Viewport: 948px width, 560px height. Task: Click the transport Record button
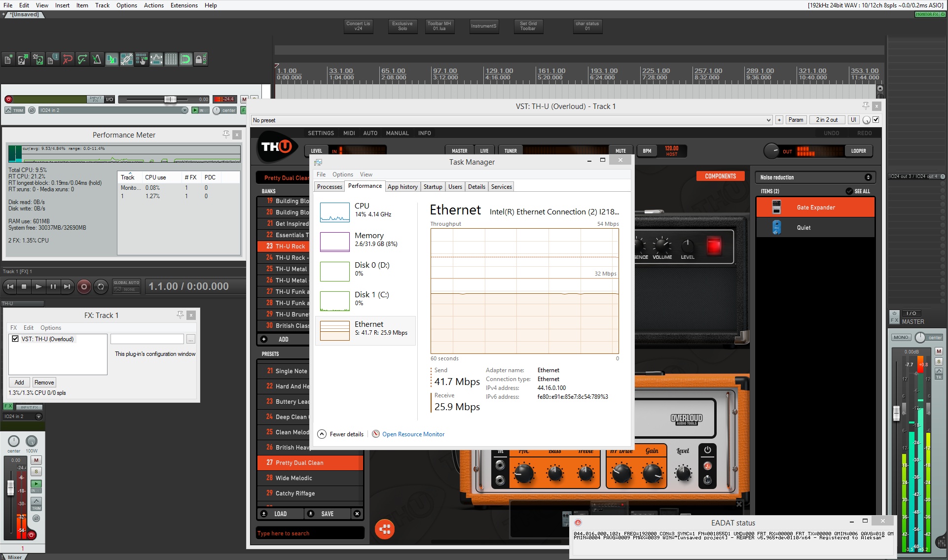(84, 286)
